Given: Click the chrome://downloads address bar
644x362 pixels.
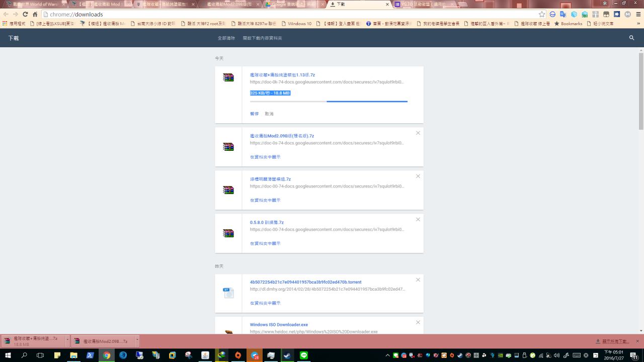Looking at the screenshot, I should click(x=292, y=15).
